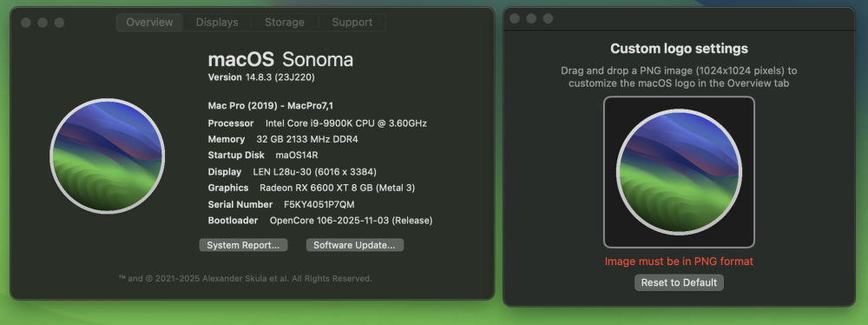Screen dimensions: 868x325
Task: Click the Serial Number value F5KY4051P7QM
Action: click(x=319, y=204)
